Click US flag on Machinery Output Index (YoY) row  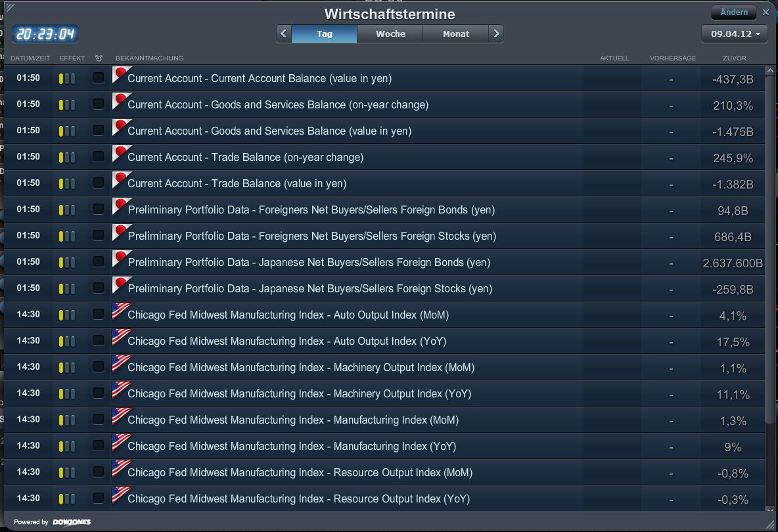pyautogui.click(x=122, y=389)
